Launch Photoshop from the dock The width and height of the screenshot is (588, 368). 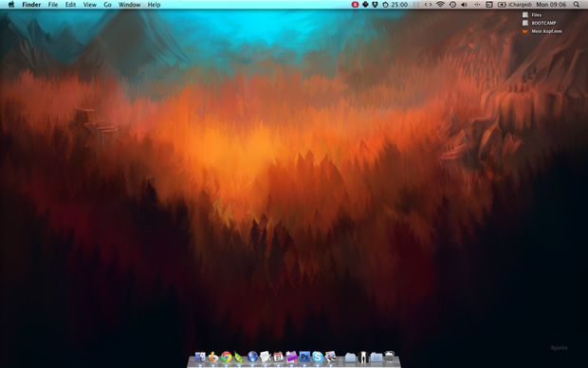[x=304, y=357]
